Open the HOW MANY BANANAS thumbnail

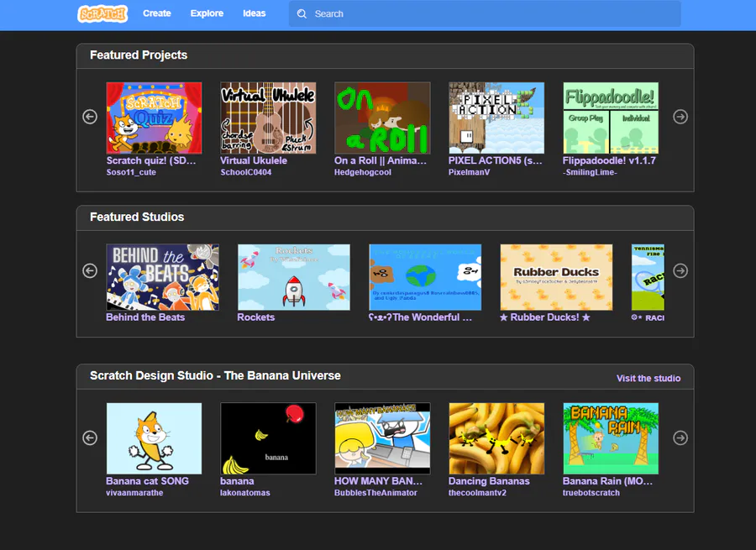382,438
